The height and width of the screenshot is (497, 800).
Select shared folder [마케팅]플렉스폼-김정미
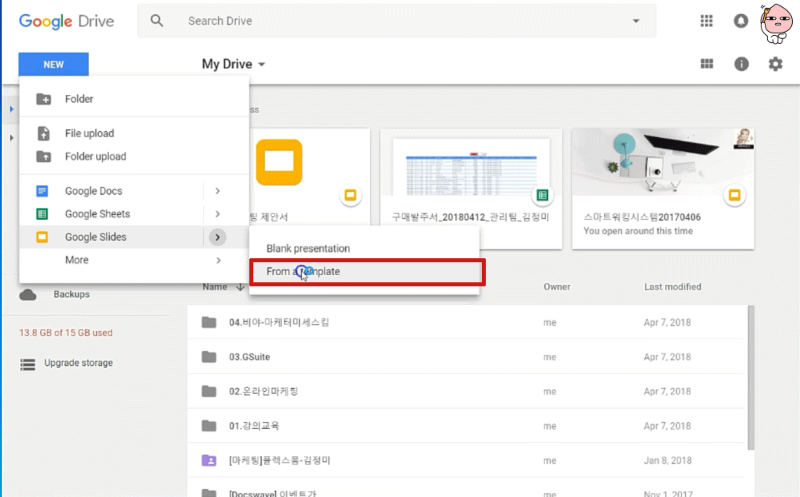pos(465,460)
